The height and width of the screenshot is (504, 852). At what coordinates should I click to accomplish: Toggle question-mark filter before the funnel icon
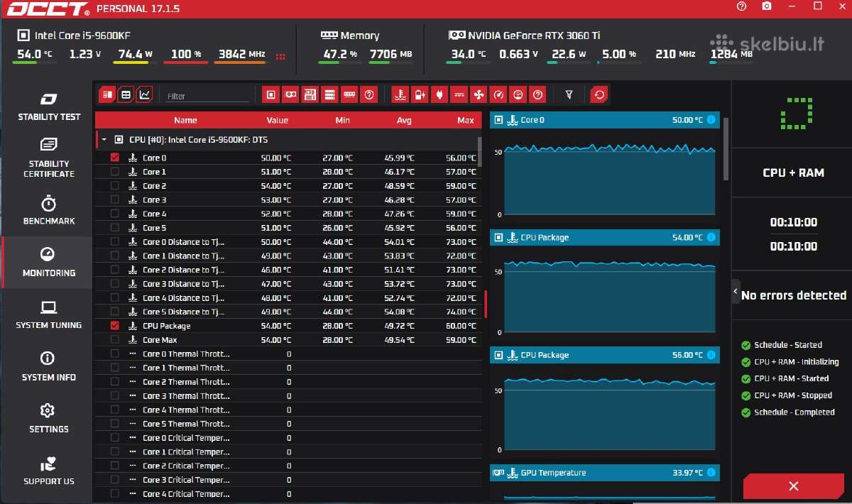(537, 94)
